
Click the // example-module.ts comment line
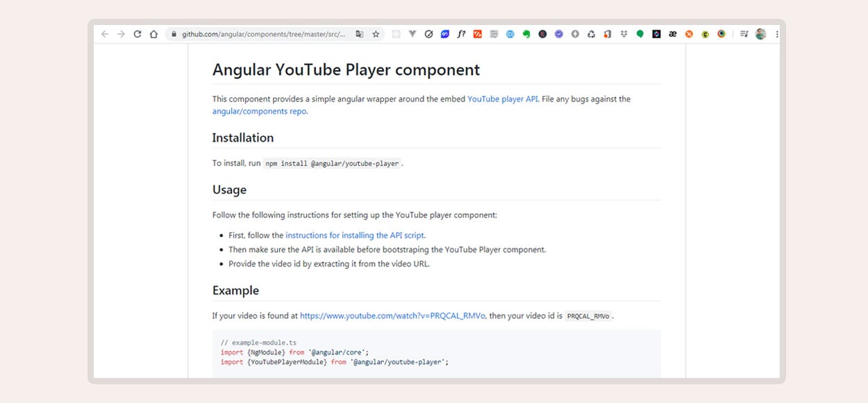click(x=258, y=343)
